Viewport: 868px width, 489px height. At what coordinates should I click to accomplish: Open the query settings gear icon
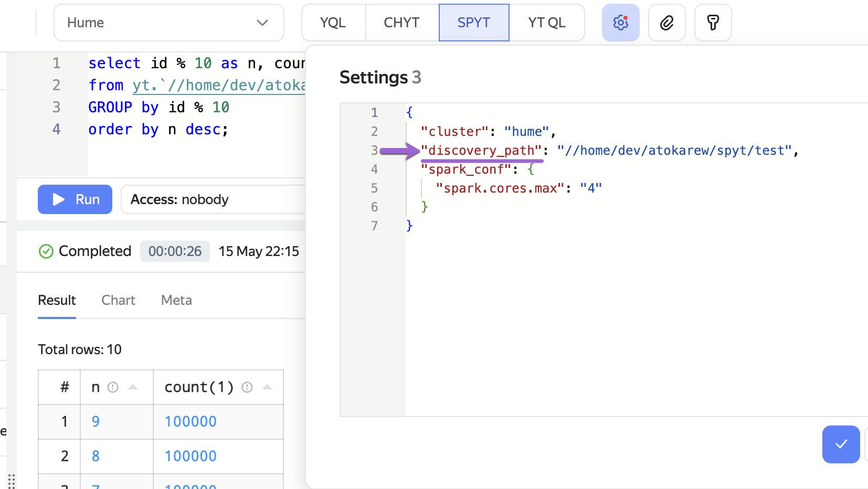point(620,23)
